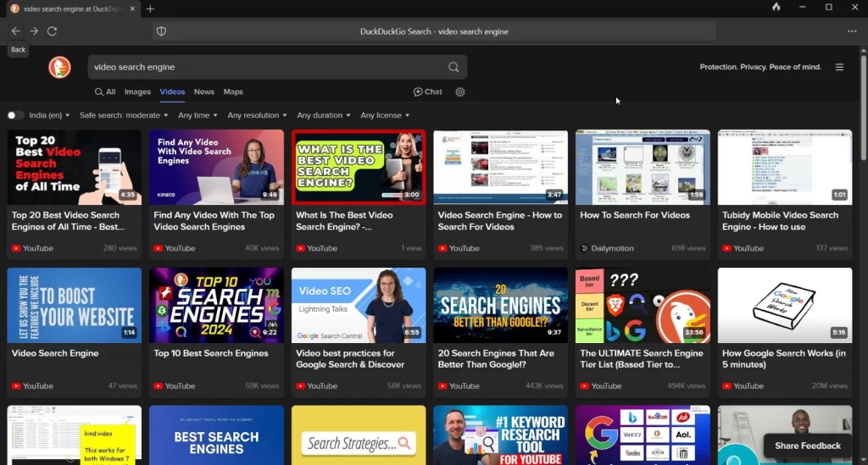The height and width of the screenshot is (465, 868).
Task: Open the Any resolution filter dropdown
Action: point(258,115)
